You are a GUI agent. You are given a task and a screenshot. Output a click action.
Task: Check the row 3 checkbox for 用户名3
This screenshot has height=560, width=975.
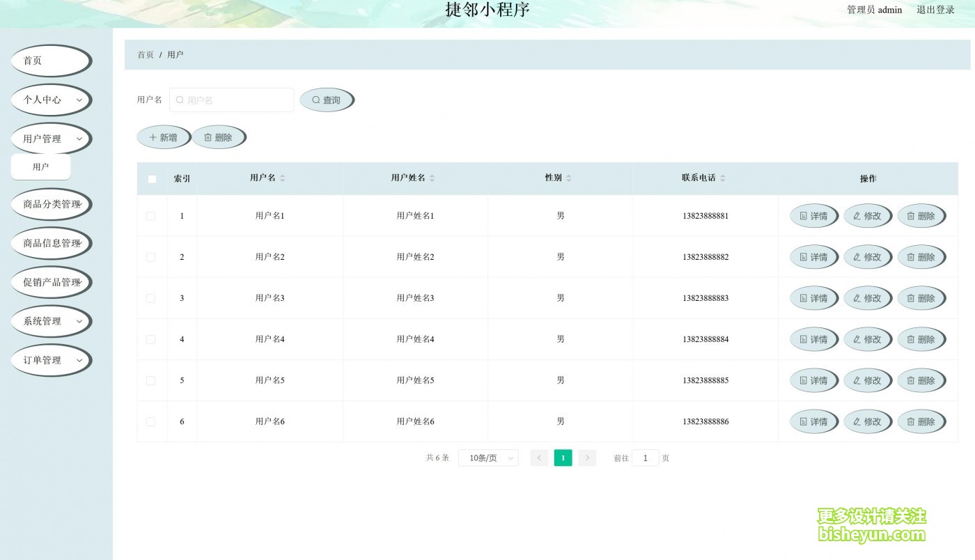pos(150,298)
